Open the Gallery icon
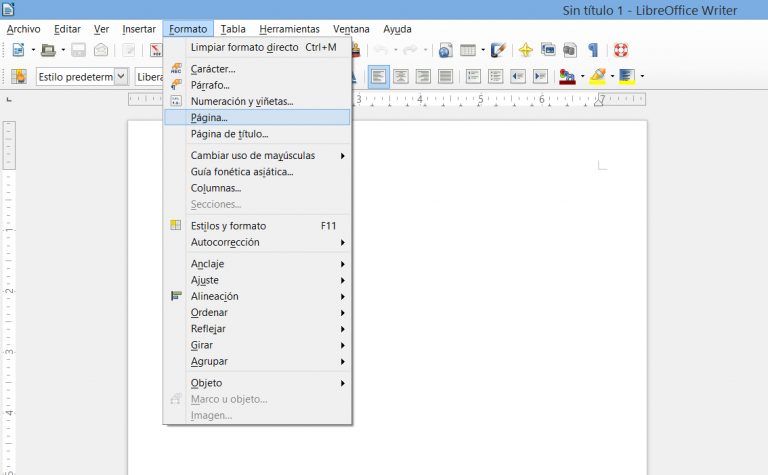768x475 pixels. [548, 50]
